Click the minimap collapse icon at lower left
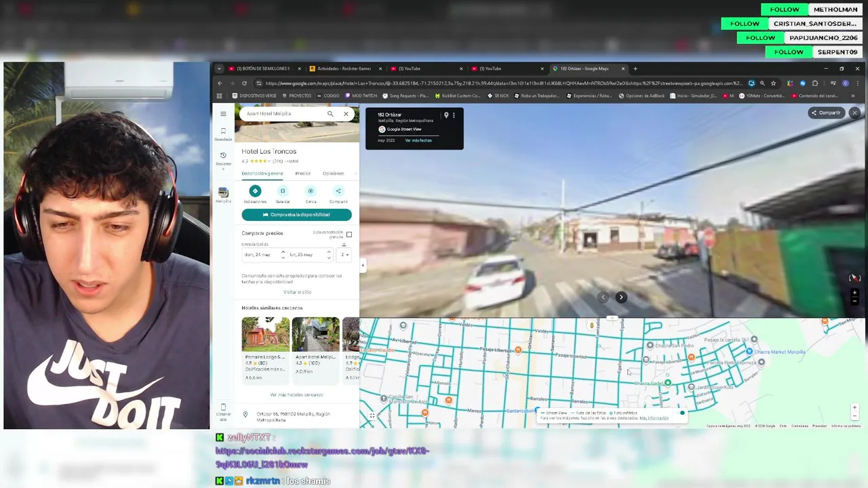The height and width of the screenshot is (488, 868). 372,415
